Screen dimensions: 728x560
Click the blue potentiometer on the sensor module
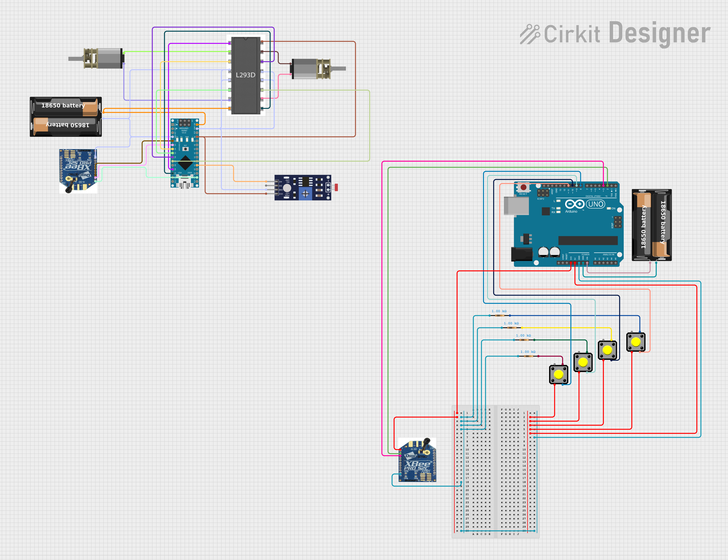point(305,193)
